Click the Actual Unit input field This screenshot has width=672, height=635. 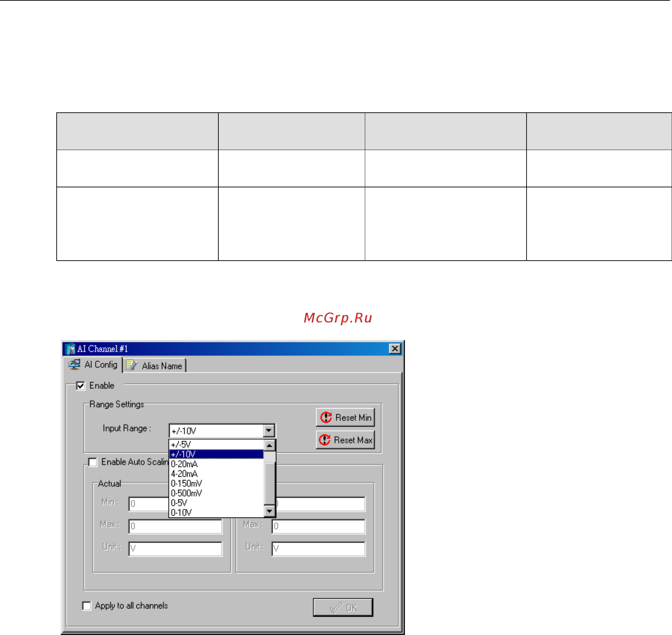point(175,549)
